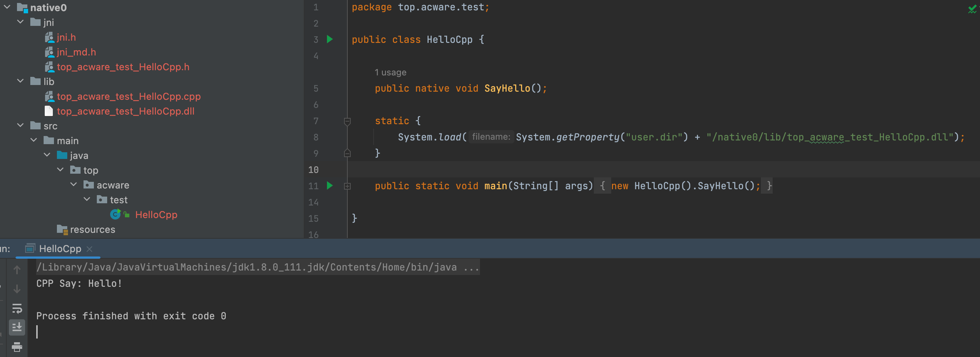Collapse the test package

tap(87, 200)
